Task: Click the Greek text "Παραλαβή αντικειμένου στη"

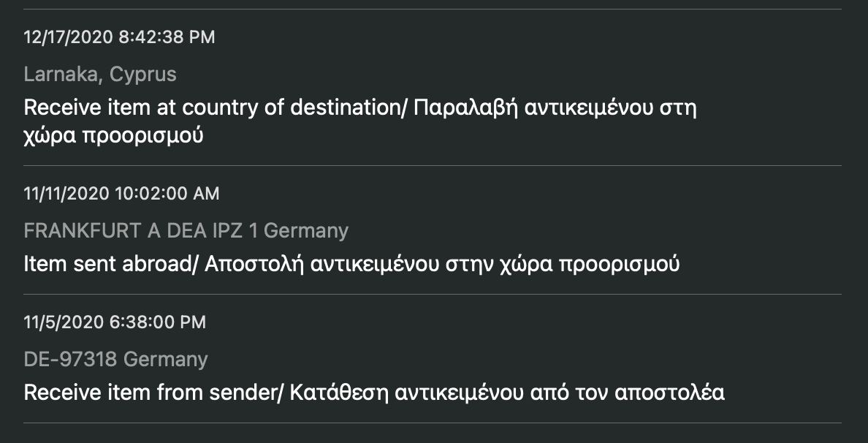Action: [555, 107]
